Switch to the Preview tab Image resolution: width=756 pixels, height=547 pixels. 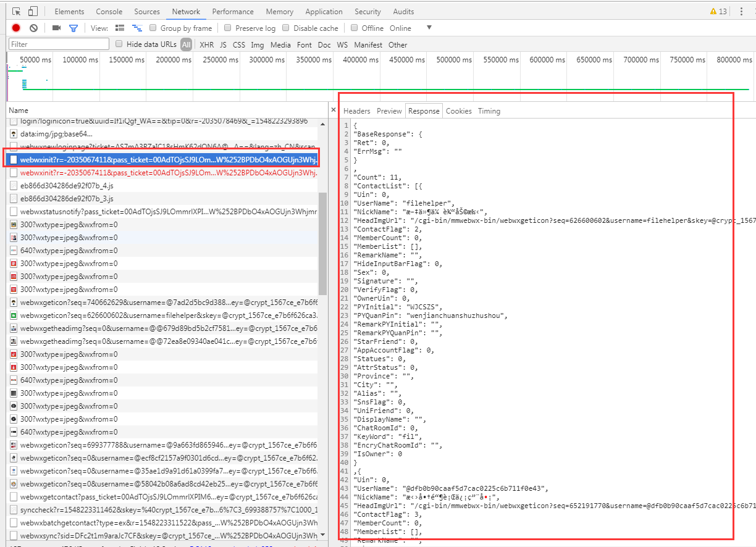(389, 111)
